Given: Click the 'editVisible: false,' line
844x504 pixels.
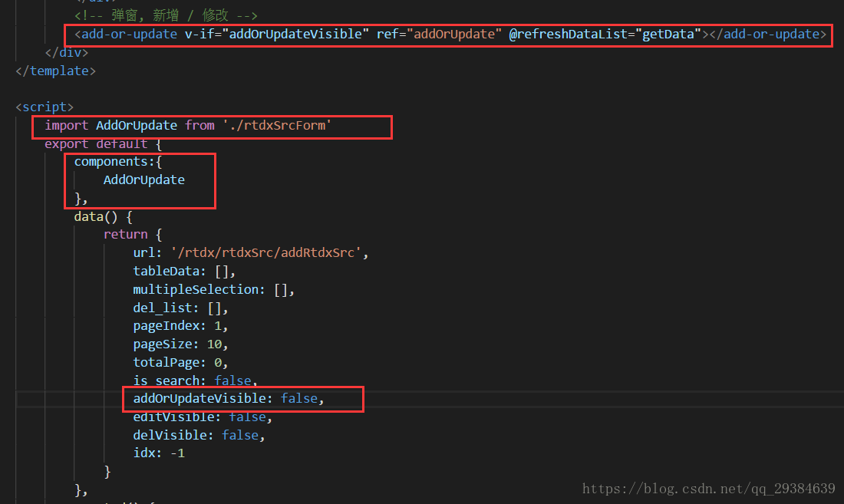Looking at the screenshot, I should point(203,417).
